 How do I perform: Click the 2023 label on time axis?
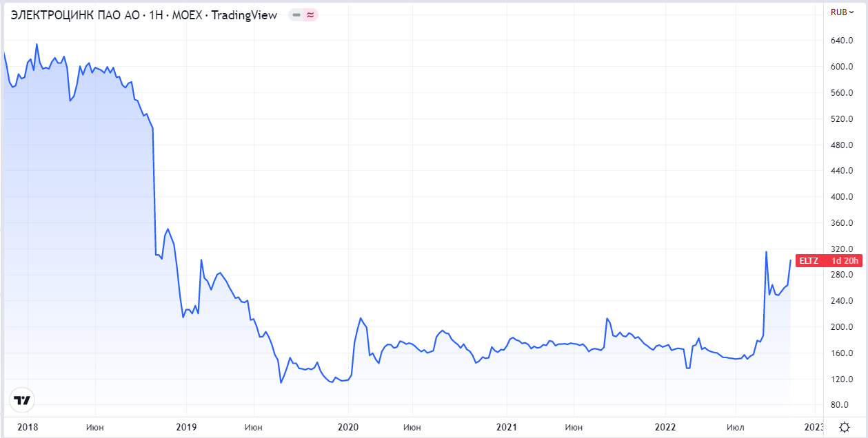click(x=814, y=428)
